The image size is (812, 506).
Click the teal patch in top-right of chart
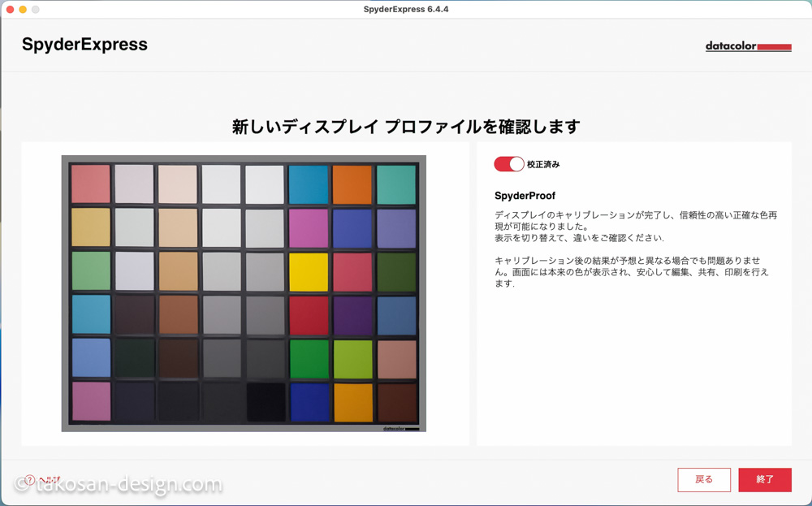[396, 184]
